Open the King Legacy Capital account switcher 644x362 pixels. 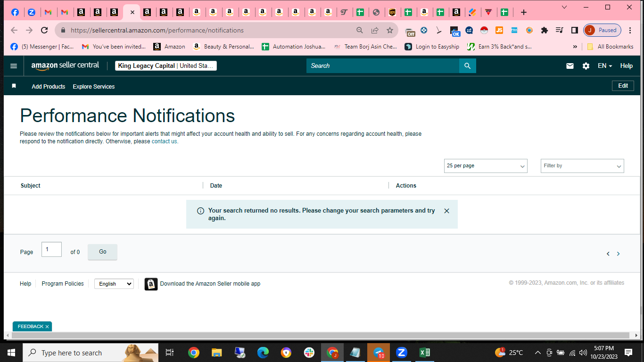[x=166, y=66]
